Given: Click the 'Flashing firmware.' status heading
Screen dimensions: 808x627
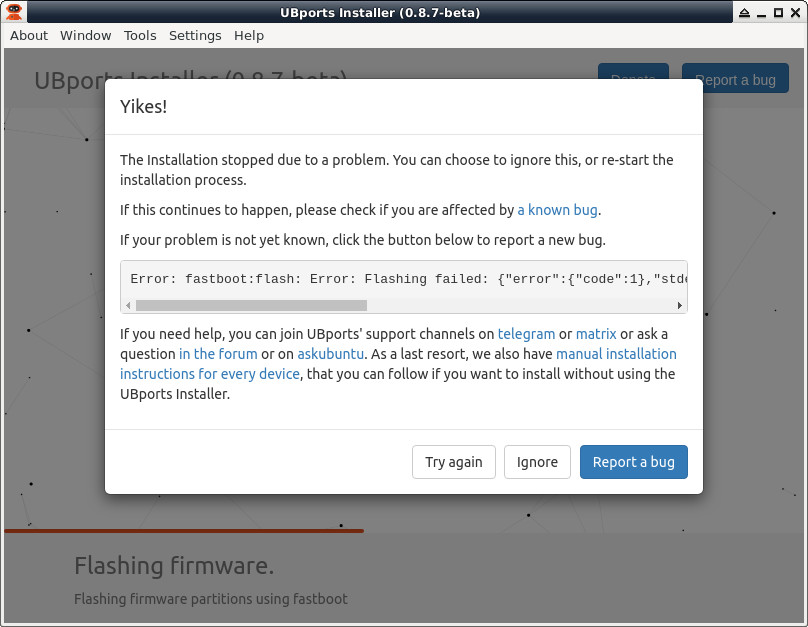Looking at the screenshot, I should (x=174, y=566).
